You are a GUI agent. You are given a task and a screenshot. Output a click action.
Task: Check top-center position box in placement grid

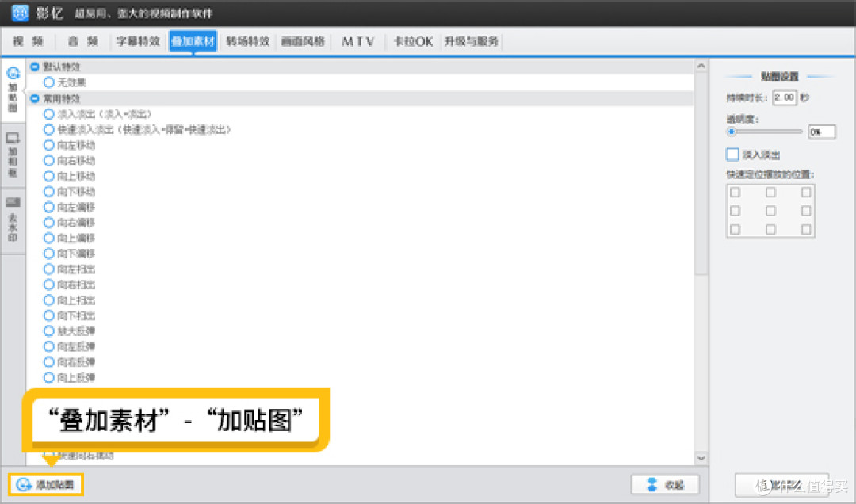tap(770, 193)
